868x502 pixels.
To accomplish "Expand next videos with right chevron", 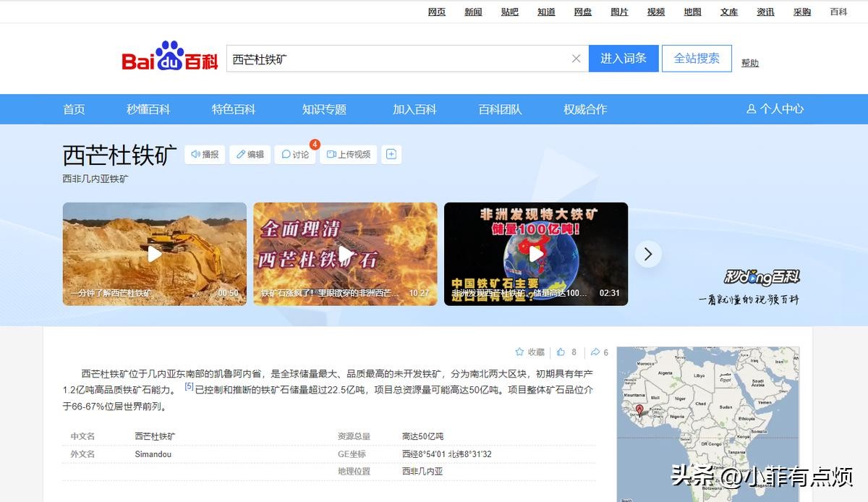I will pyautogui.click(x=648, y=254).
